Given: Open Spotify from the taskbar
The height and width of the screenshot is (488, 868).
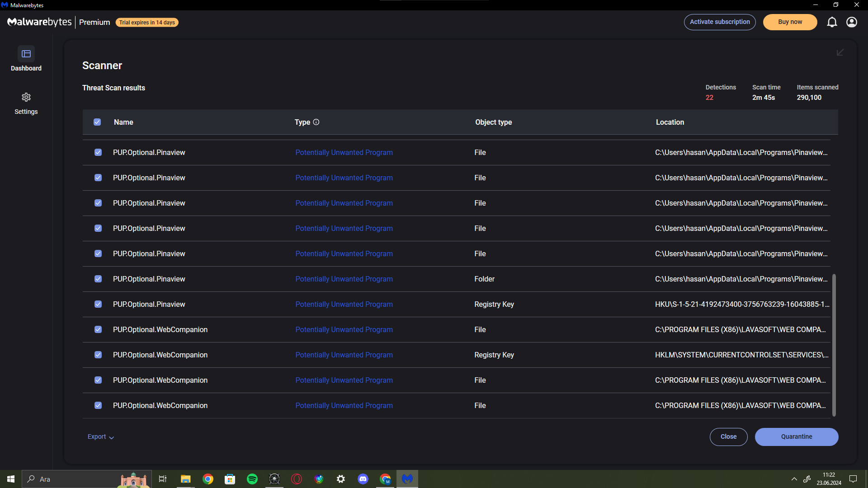Looking at the screenshot, I should [252, 479].
